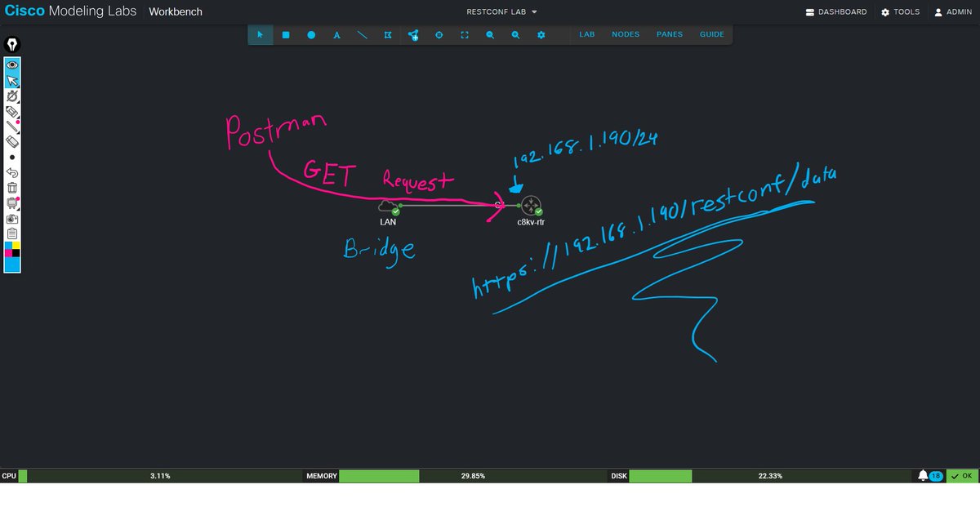Click the Cisco Modeling Labs logo
This screenshot has width=980, height=507.
pyautogui.click(x=70, y=12)
